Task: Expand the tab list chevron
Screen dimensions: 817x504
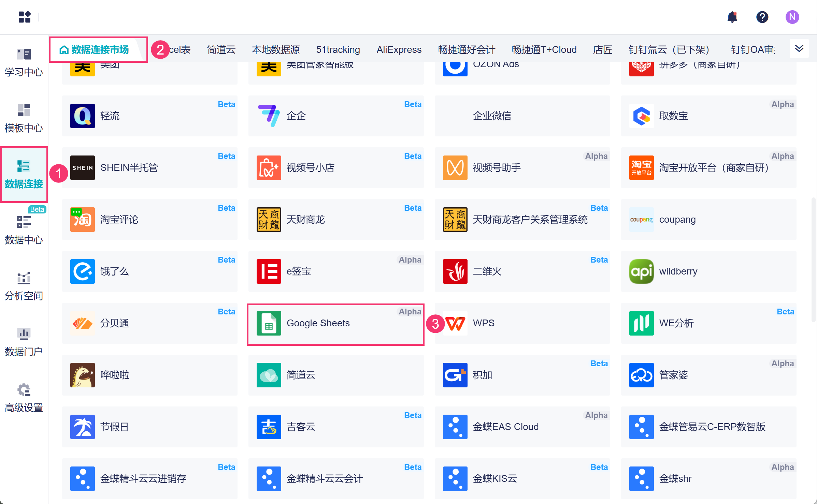Action: [799, 48]
